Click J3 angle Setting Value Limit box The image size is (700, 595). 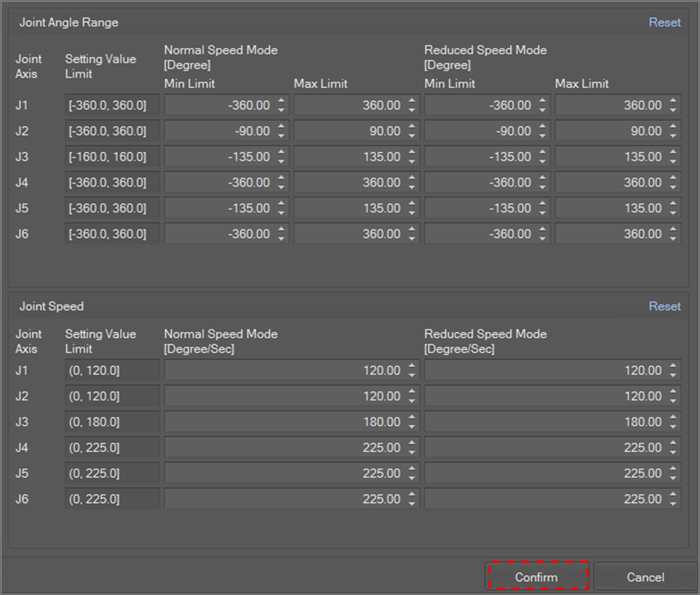(112, 157)
